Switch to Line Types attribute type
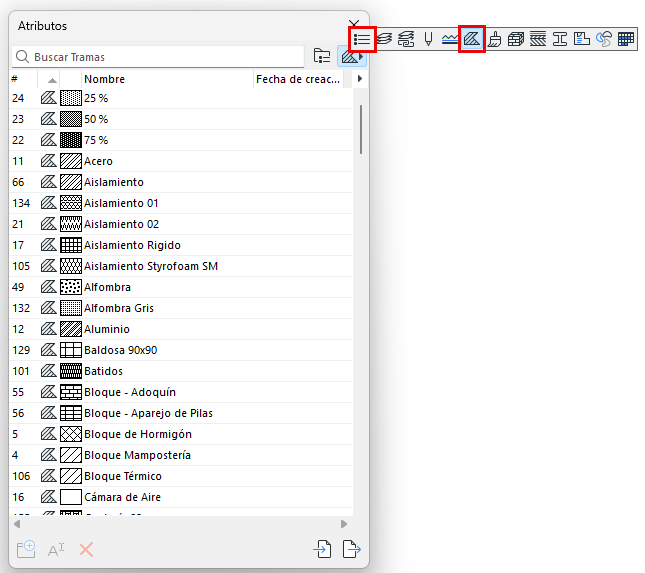Screen dimensions: 645x573 [x=449, y=39]
